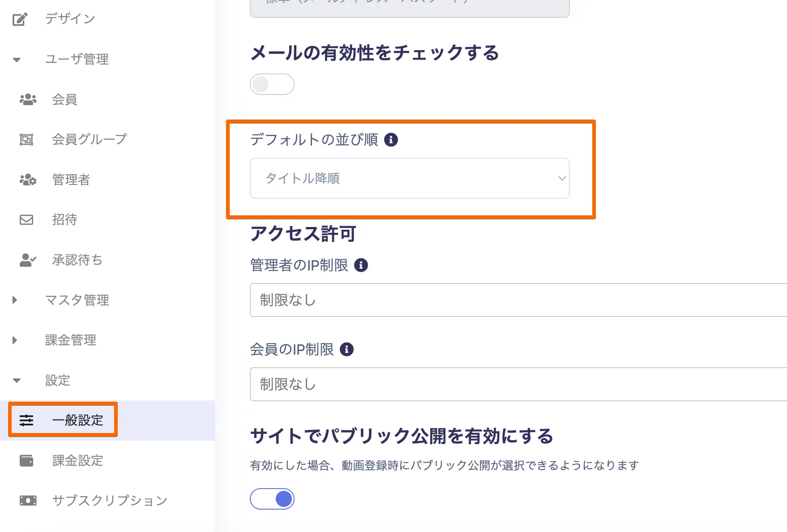787x532 pixels.
Task: Click the administrators gear-people icon
Action: 28,180
